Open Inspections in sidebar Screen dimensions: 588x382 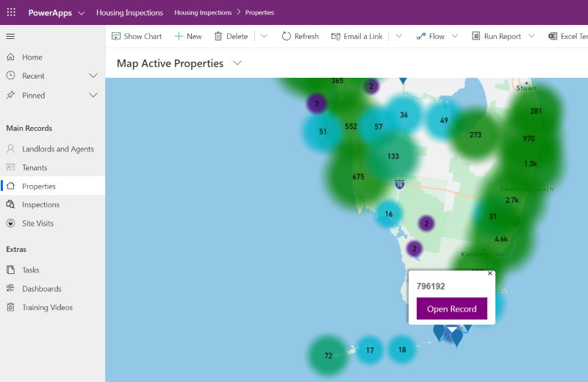tap(52, 205)
